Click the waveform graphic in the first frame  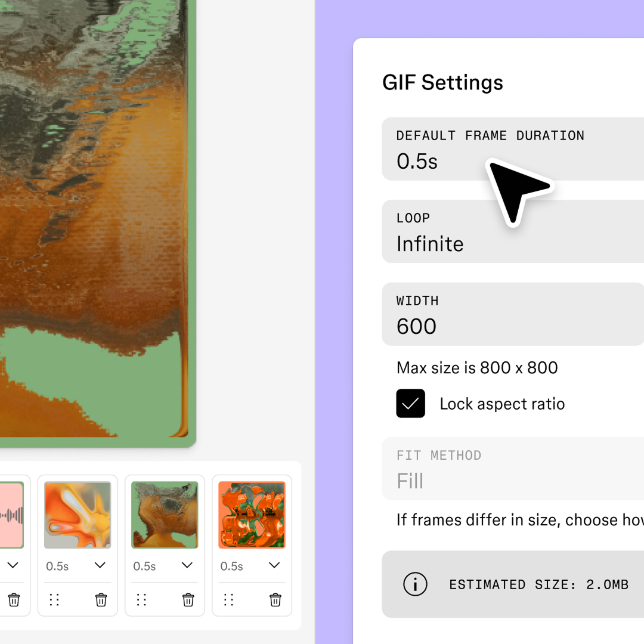(12, 515)
